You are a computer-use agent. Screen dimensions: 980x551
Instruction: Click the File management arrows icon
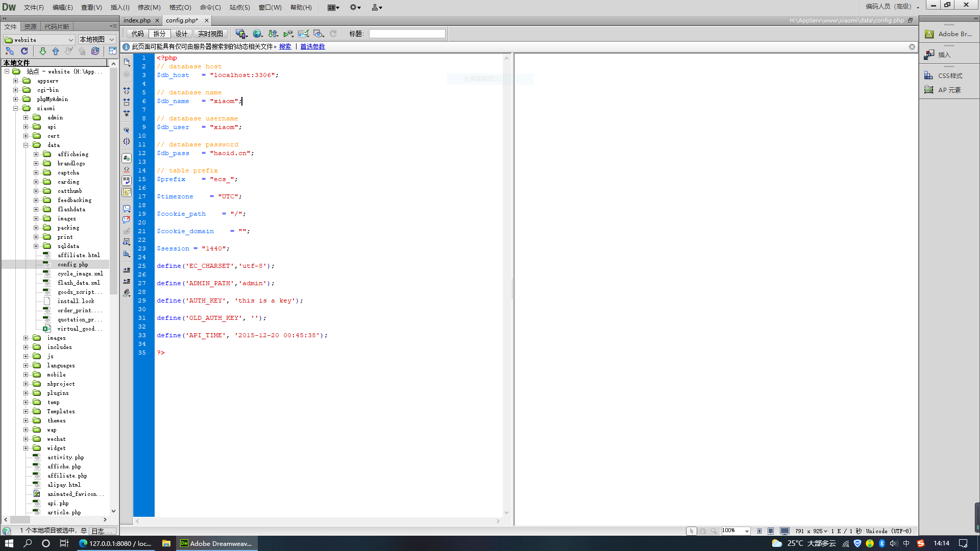[274, 34]
